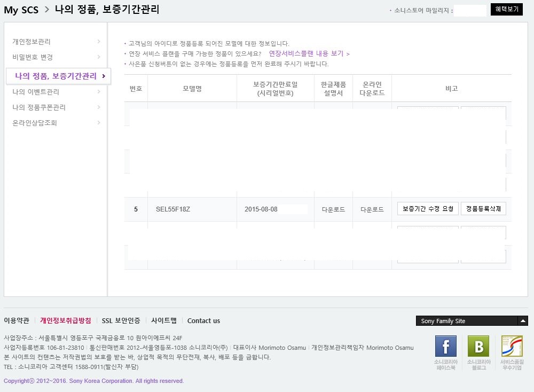Click 연장서비스플랜 내용 보기 link

tap(309, 54)
